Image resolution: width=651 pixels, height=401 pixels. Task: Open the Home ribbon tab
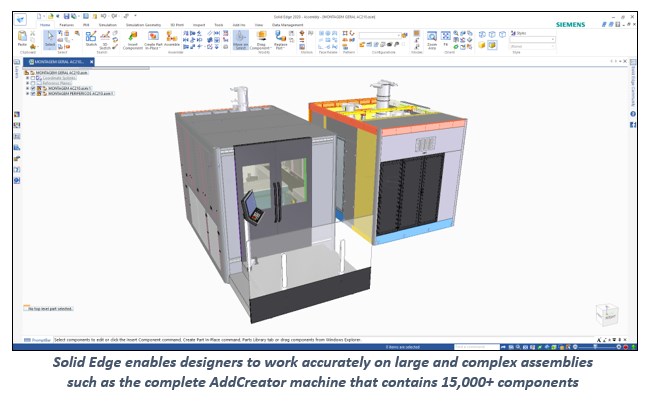tap(45, 25)
